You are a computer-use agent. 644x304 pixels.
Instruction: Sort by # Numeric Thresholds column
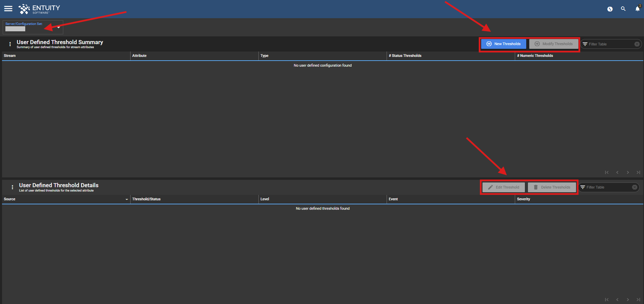click(x=579, y=56)
